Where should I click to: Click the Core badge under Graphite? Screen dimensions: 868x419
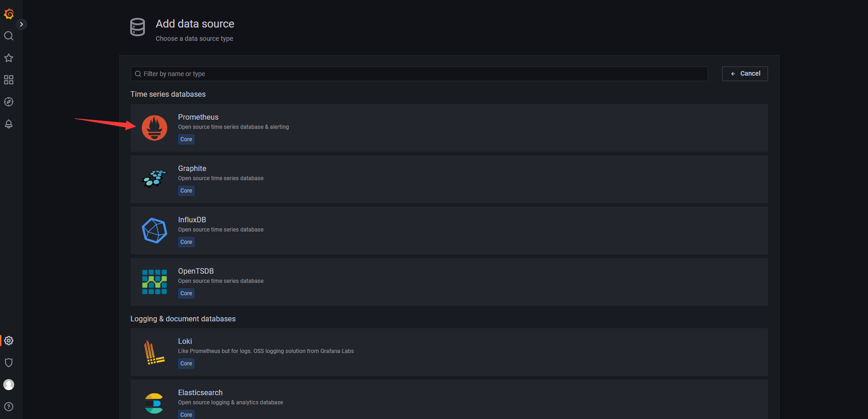click(186, 191)
